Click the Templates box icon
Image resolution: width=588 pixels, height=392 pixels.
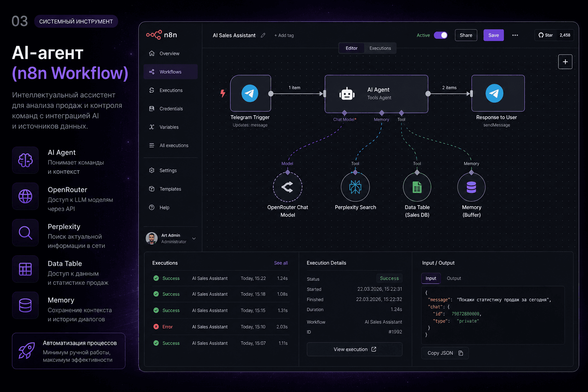(152, 189)
